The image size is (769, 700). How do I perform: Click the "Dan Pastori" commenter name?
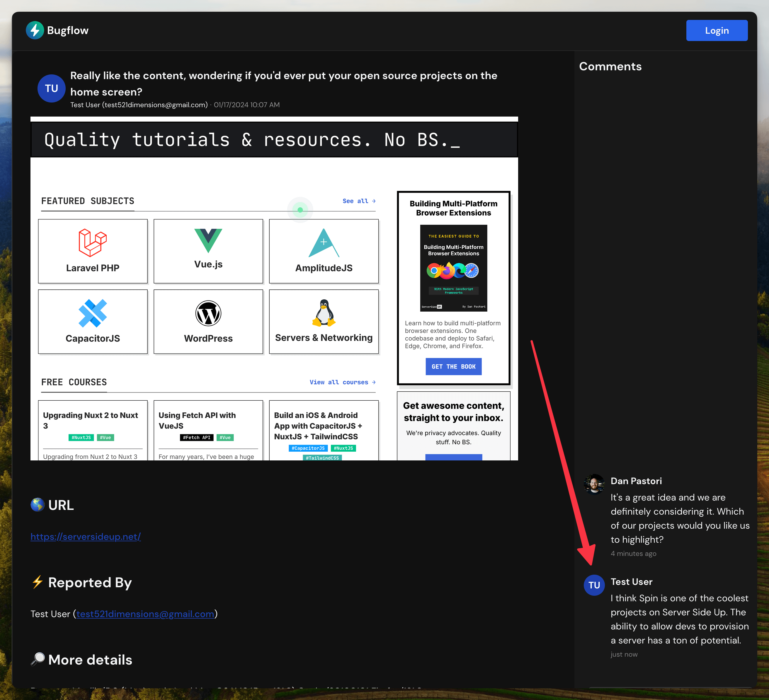coord(636,481)
